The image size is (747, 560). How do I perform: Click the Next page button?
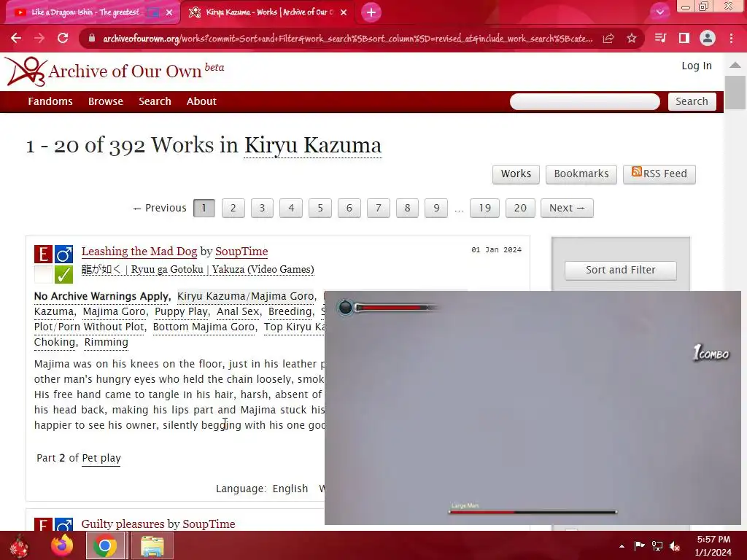point(567,208)
